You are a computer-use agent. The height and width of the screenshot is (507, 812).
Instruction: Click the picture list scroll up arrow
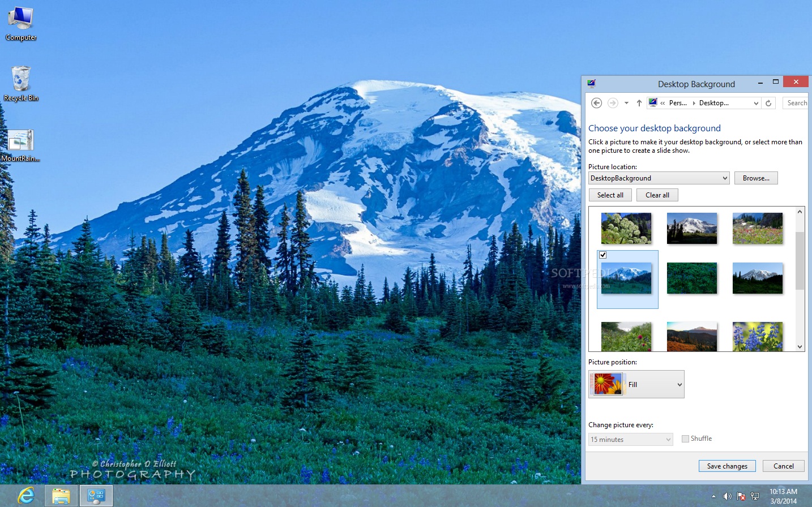click(800, 212)
